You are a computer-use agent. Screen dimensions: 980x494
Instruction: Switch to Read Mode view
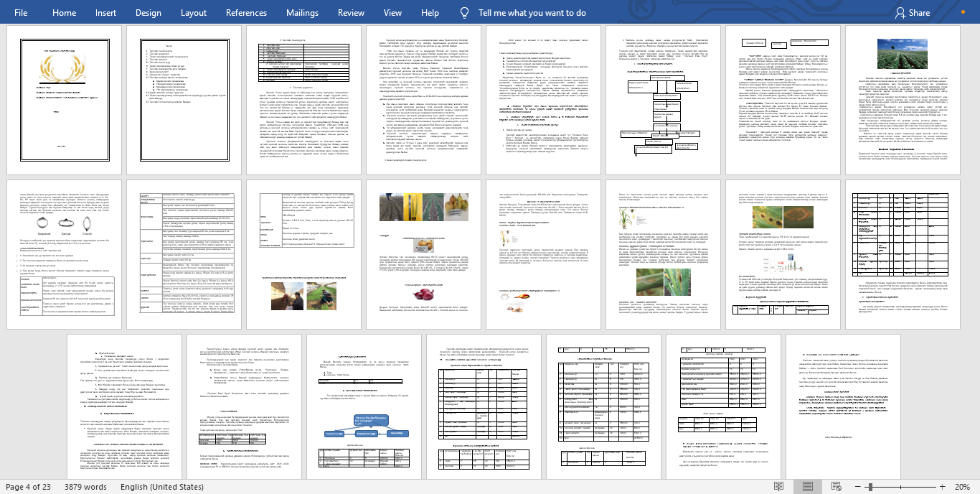pyautogui.click(x=778, y=487)
